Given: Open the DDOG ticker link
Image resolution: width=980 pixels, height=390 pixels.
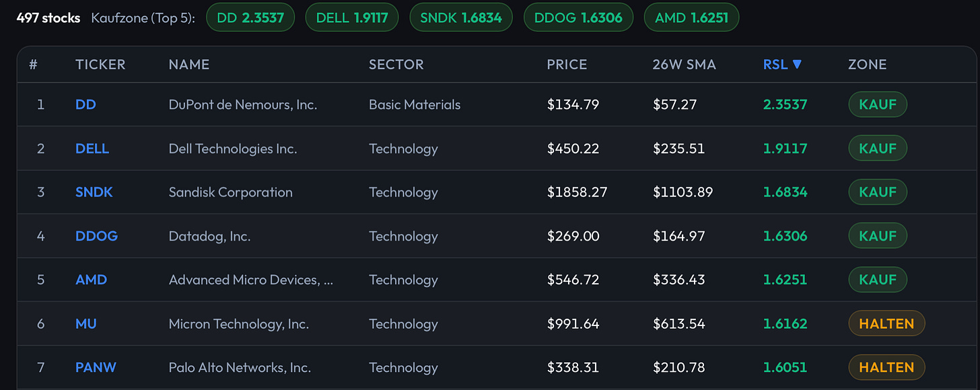Looking at the screenshot, I should [96, 236].
